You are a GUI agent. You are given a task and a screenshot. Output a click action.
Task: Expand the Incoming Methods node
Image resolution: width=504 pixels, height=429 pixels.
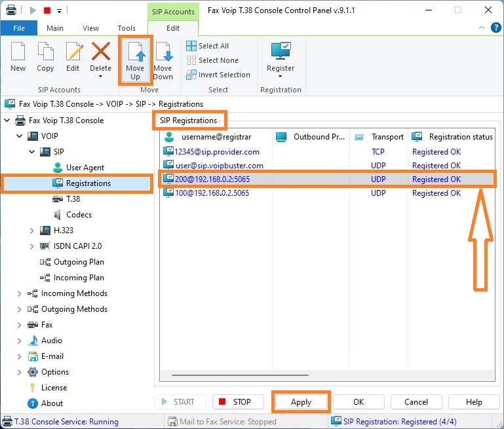click(x=19, y=293)
